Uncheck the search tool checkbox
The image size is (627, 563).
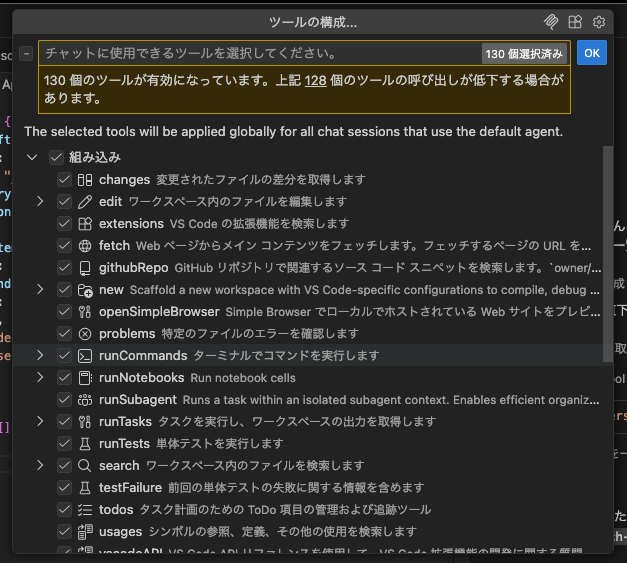[x=64, y=466]
